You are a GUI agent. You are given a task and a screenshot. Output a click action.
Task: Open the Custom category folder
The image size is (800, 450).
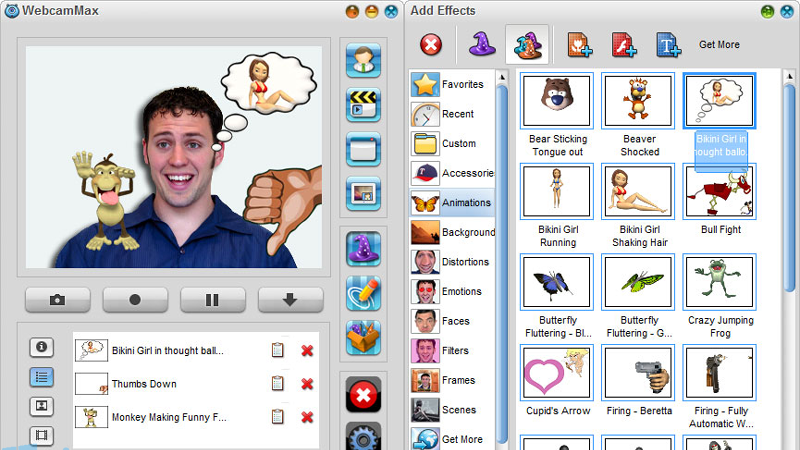(x=452, y=143)
